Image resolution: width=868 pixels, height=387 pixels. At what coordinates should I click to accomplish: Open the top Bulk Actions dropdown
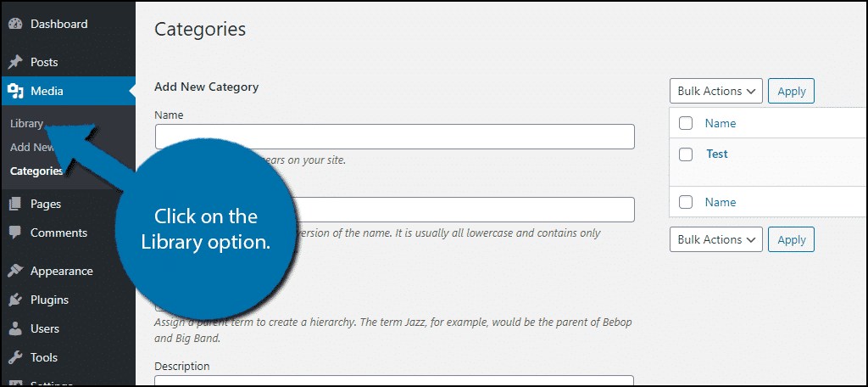click(x=715, y=91)
